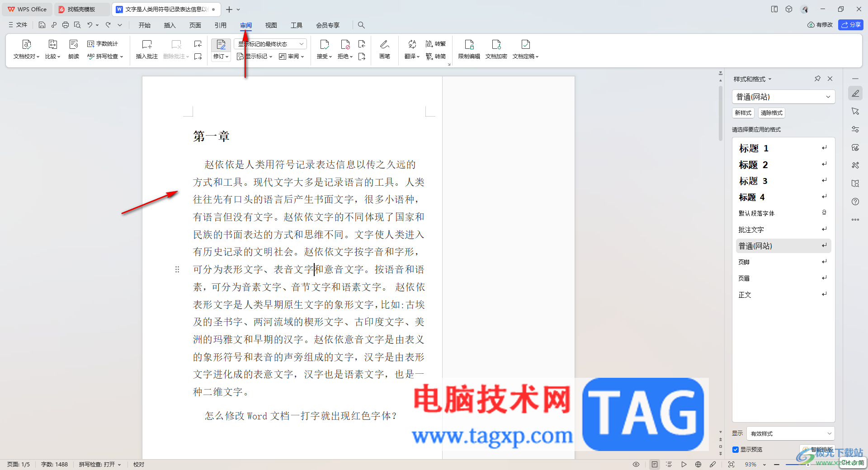
Task: Toggle eye protection mode in status bar
Action: 636,465
